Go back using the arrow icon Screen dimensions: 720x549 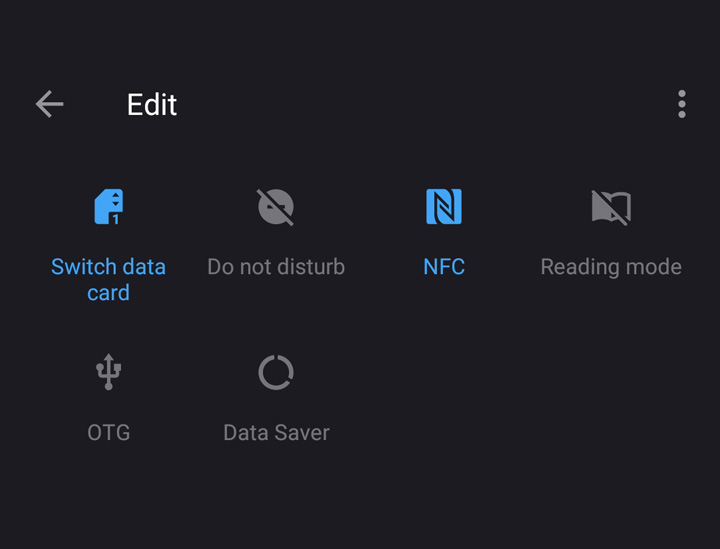[50, 104]
